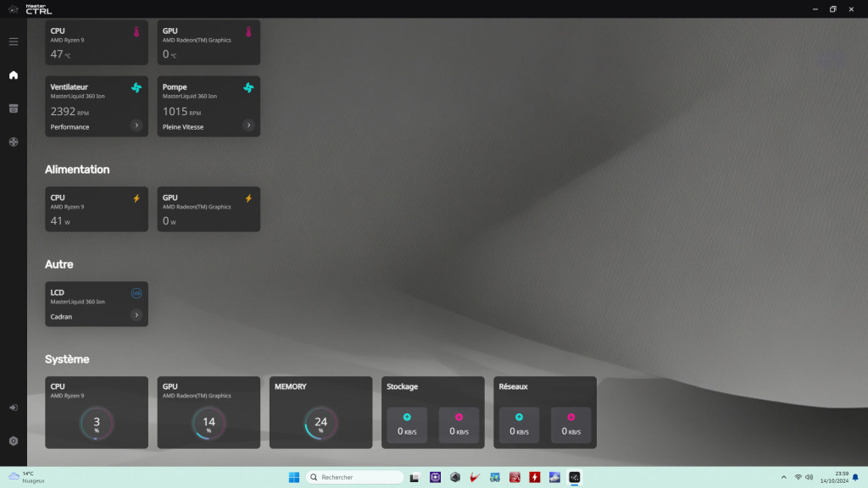This screenshot has height=488, width=868.
Task: Open the GPU 0 W power card
Action: (x=209, y=209)
